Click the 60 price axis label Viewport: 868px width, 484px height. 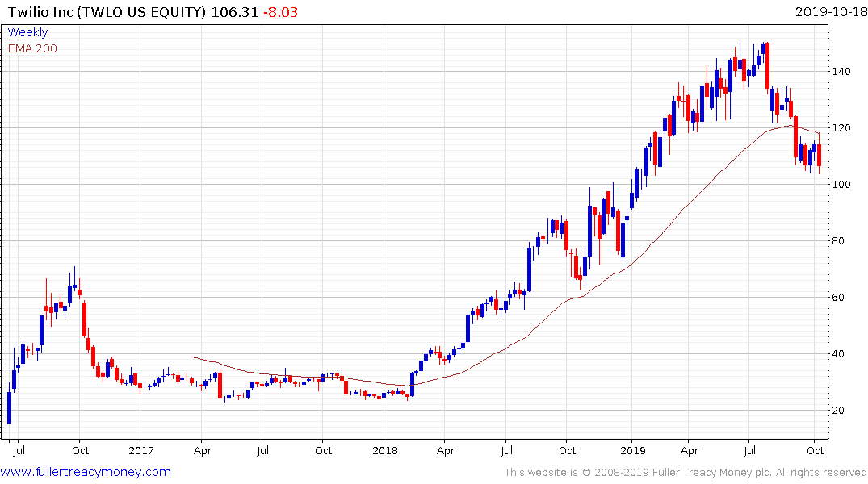click(x=838, y=297)
